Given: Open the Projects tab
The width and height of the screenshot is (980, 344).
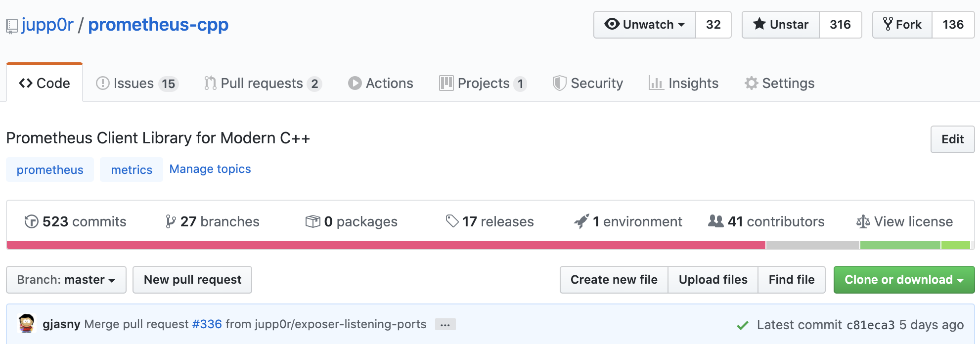Looking at the screenshot, I should [483, 83].
